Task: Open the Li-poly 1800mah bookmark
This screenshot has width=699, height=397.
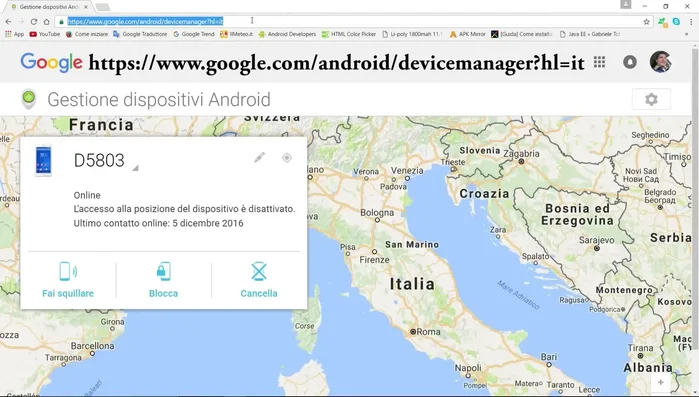Action: (x=412, y=34)
